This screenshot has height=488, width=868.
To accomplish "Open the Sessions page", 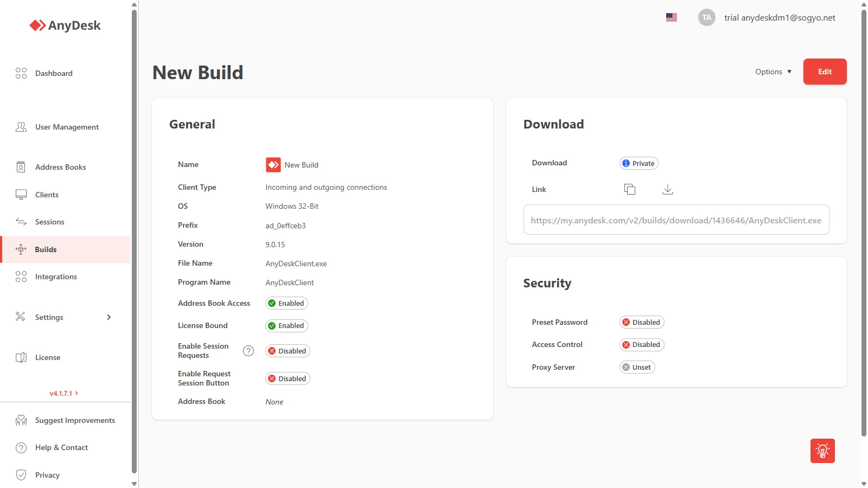I will tap(49, 222).
